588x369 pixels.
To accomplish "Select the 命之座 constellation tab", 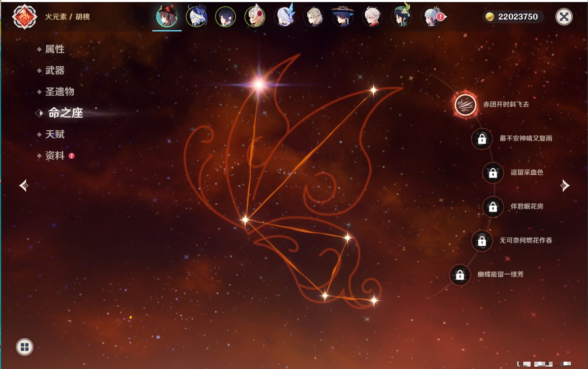I will click(65, 113).
